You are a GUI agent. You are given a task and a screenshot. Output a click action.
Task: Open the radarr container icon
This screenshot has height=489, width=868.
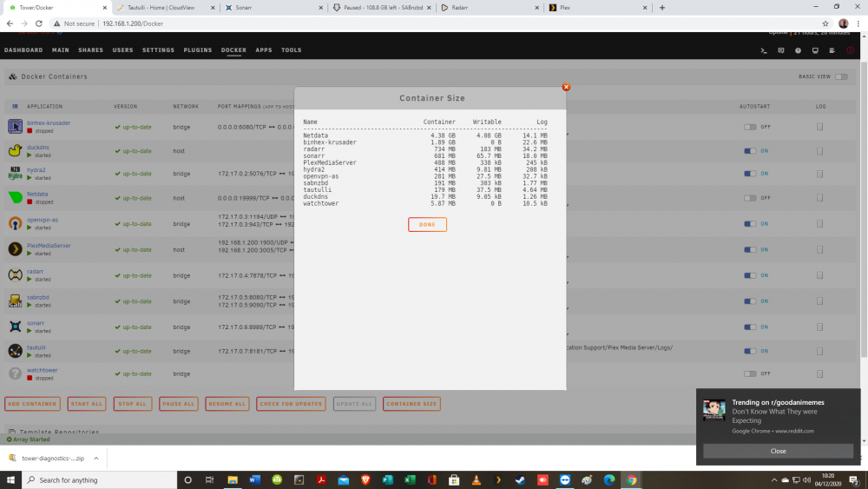(x=15, y=274)
